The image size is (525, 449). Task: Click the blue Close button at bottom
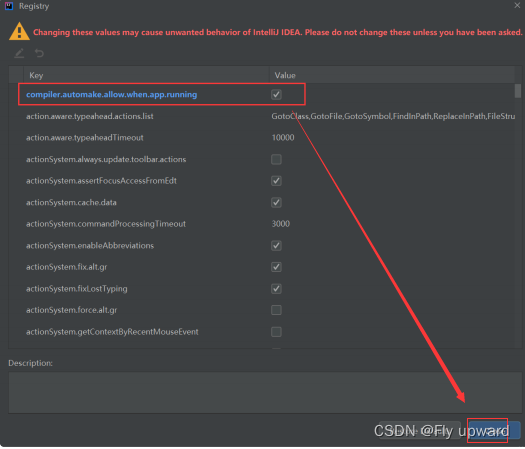pos(494,430)
